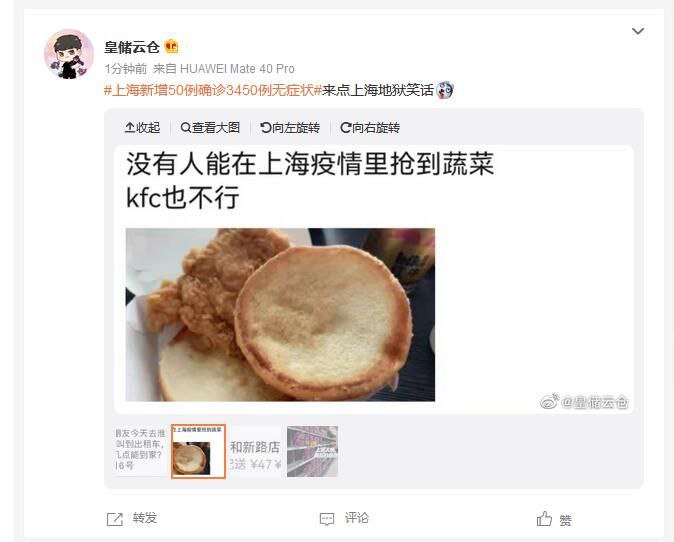This screenshot has height=542, width=674.
Task: Click the crown member badge icon
Action: 172,46
